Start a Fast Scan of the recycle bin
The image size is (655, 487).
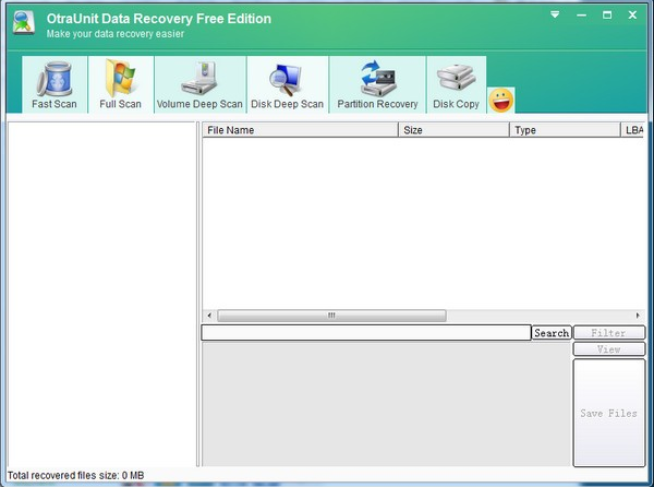coord(55,85)
